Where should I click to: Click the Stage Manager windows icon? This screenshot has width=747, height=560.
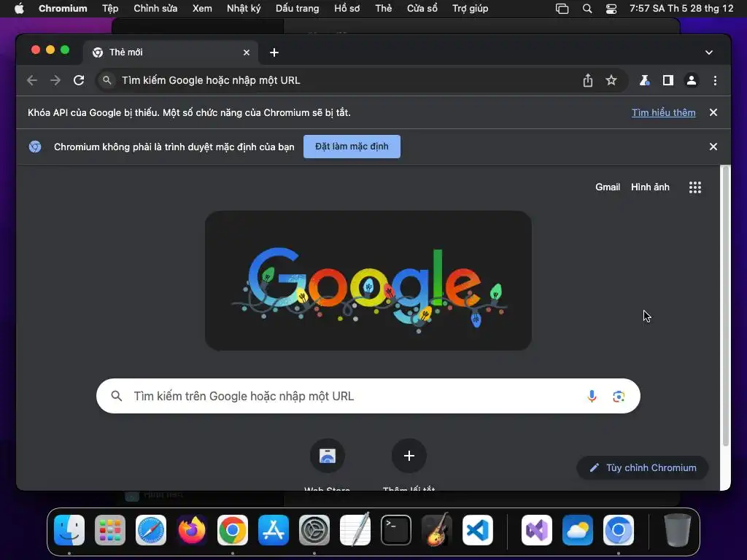click(x=562, y=9)
